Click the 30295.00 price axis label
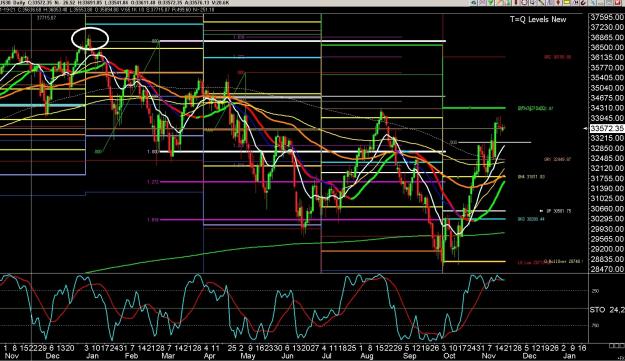 607,219
